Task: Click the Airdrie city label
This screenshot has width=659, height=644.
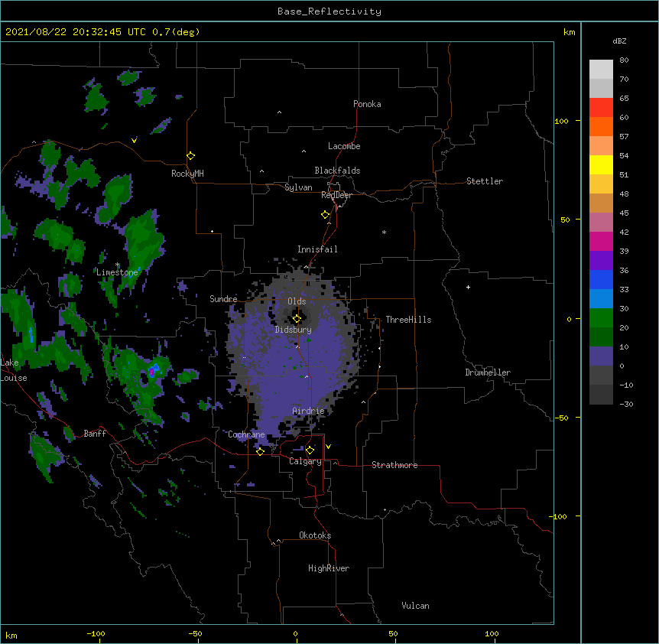Action: (x=309, y=411)
